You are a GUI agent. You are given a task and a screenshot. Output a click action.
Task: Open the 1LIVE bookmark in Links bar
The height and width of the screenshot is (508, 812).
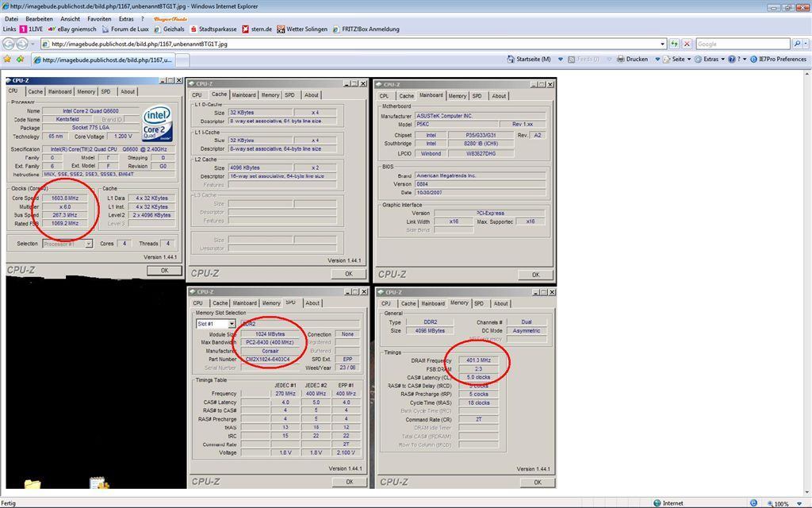tap(31, 29)
